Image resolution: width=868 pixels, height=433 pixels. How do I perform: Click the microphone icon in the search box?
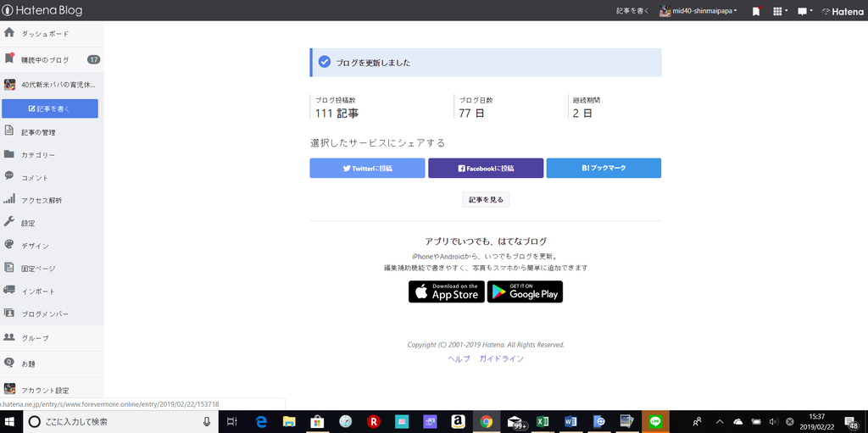click(207, 422)
